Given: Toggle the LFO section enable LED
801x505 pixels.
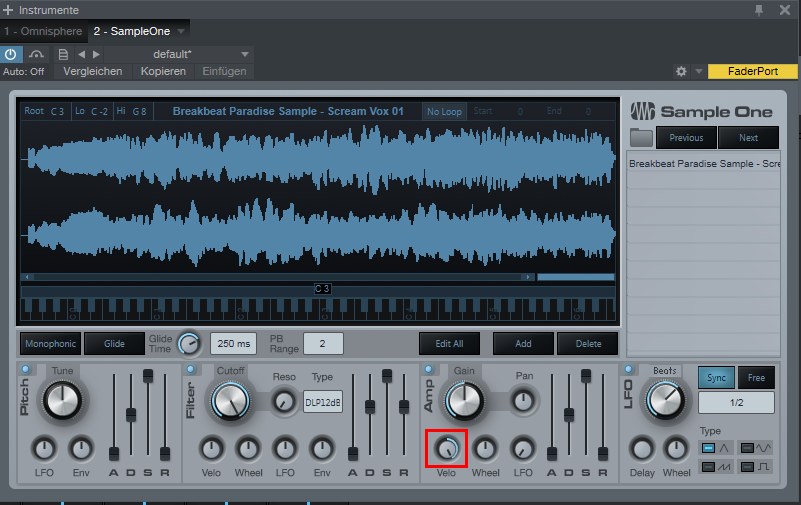Looking at the screenshot, I should coord(628,369).
